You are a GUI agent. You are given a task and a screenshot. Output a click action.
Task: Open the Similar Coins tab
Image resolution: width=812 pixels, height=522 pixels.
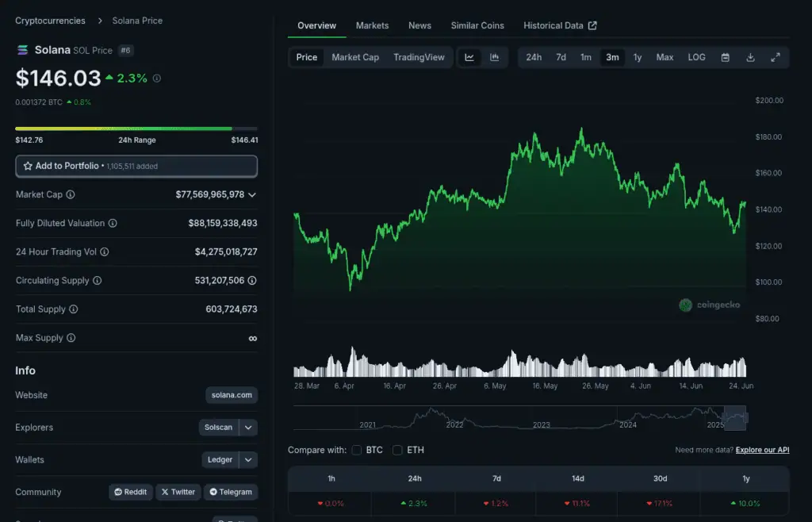tap(477, 25)
